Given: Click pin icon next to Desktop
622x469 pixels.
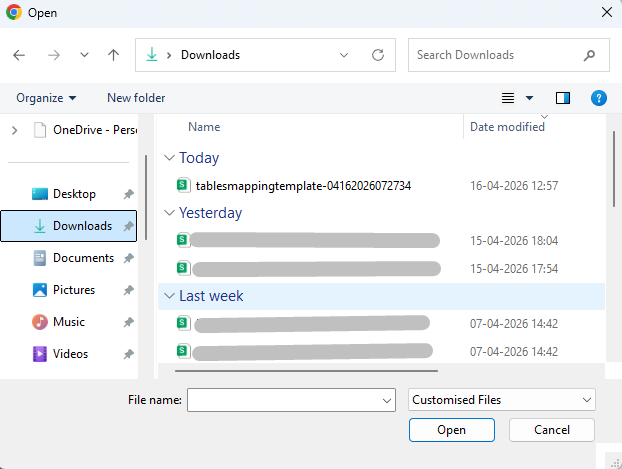Looking at the screenshot, I should (x=128, y=194).
